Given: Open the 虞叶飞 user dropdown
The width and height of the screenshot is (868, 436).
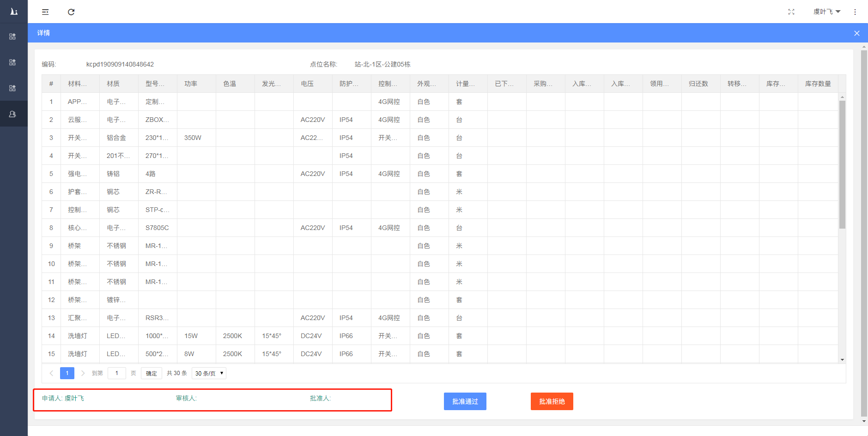Looking at the screenshot, I should pos(827,12).
